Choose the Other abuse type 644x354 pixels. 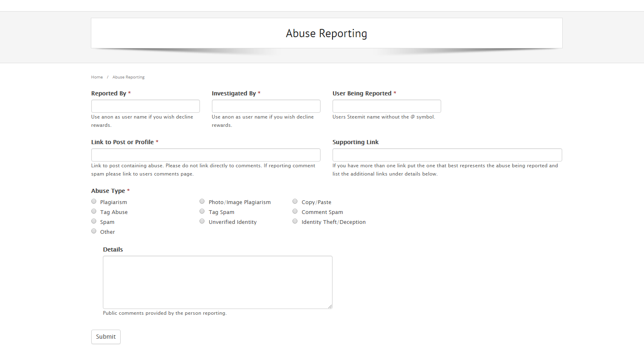click(x=94, y=231)
